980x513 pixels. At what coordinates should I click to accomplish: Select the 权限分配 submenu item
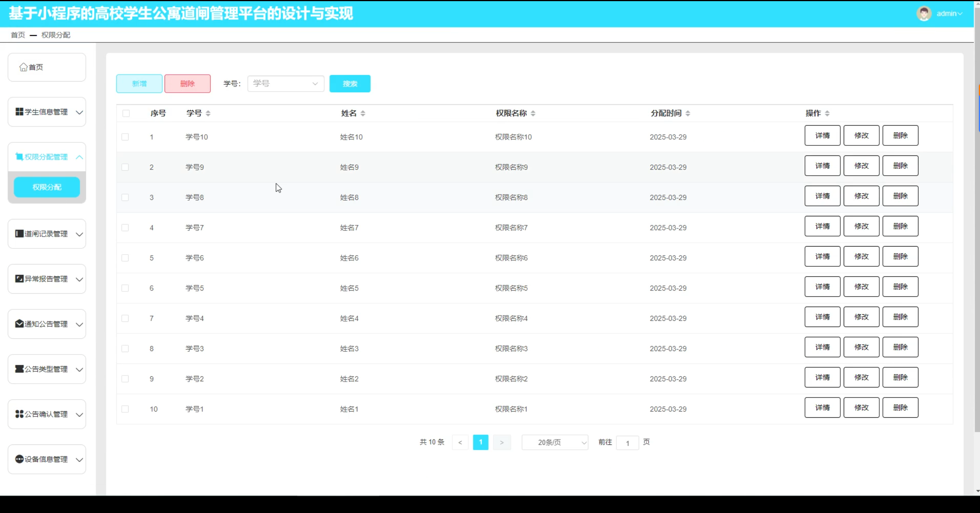[x=47, y=187]
